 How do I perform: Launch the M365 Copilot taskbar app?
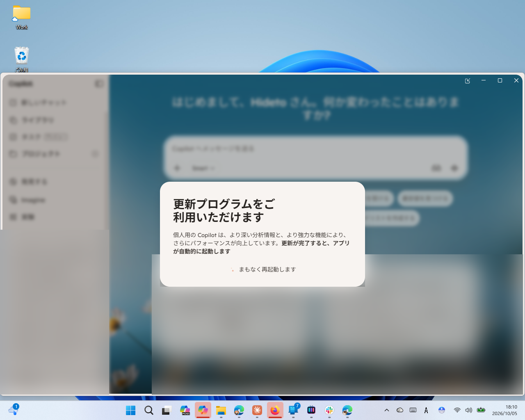coord(185,410)
